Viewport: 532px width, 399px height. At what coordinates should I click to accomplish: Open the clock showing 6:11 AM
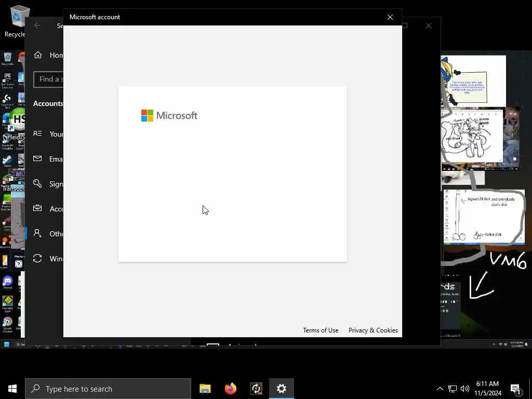487,389
